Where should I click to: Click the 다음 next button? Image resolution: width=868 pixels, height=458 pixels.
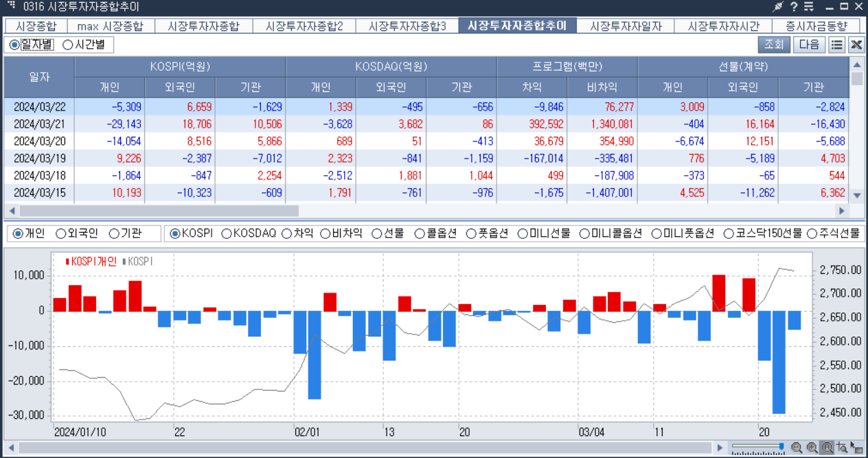point(809,45)
